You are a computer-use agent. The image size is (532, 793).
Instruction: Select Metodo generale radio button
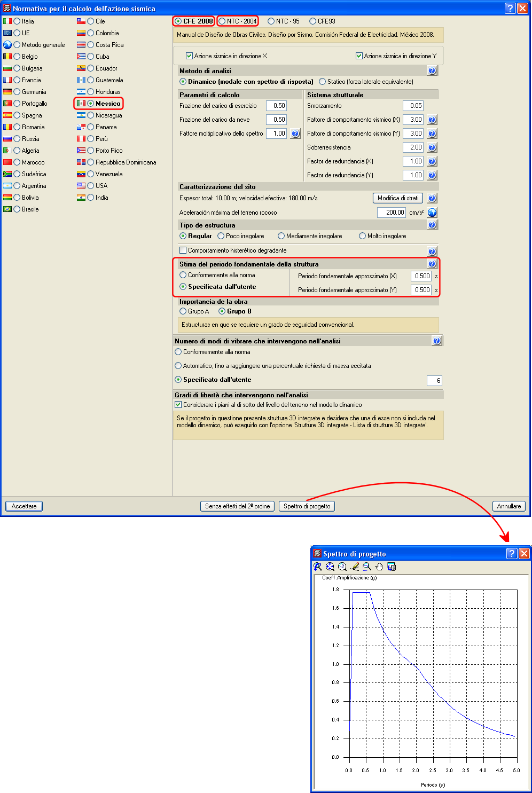pos(17,45)
